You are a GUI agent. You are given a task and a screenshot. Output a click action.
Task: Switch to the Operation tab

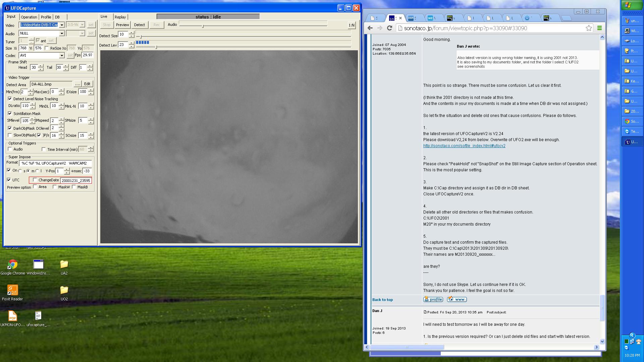pos(29,17)
